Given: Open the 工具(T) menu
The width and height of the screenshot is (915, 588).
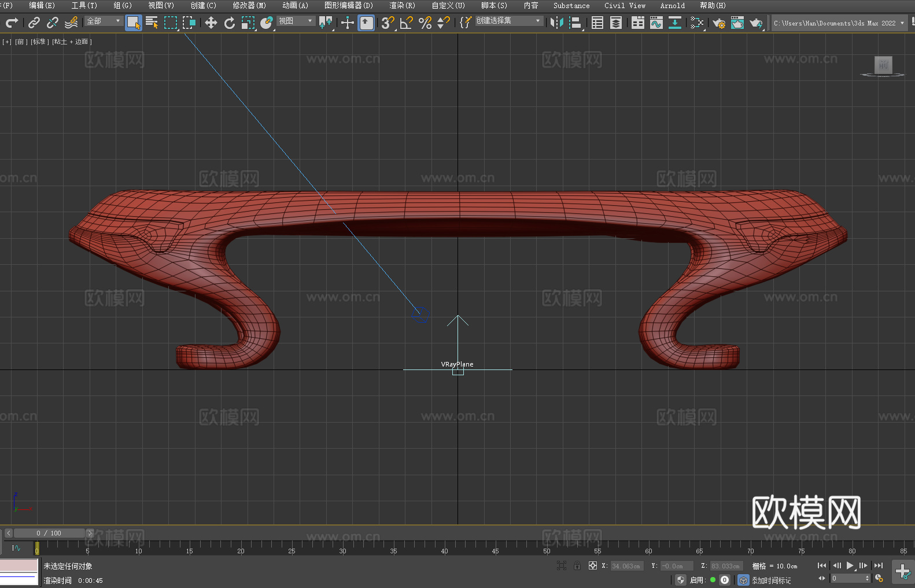Looking at the screenshot, I should point(84,5).
